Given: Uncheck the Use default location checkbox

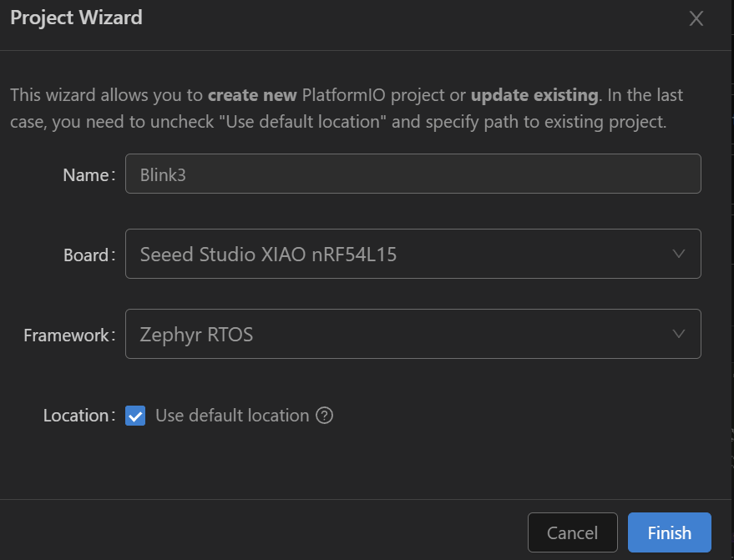Looking at the screenshot, I should 135,416.
